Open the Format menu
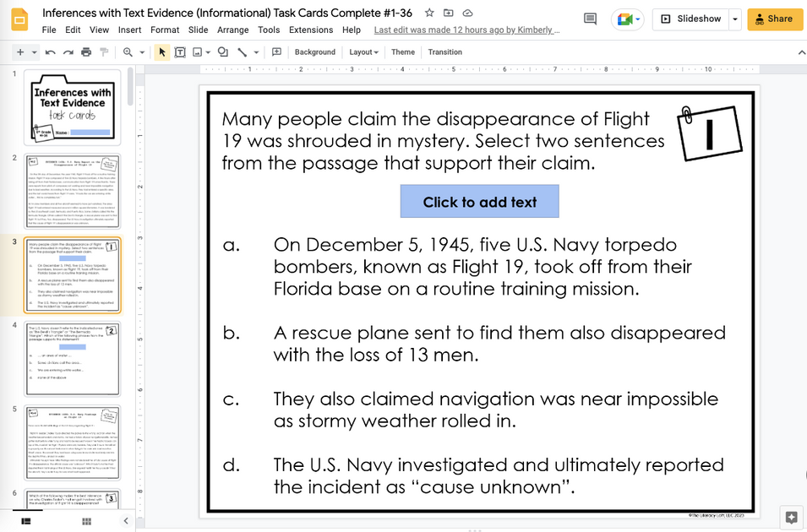 coord(165,30)
